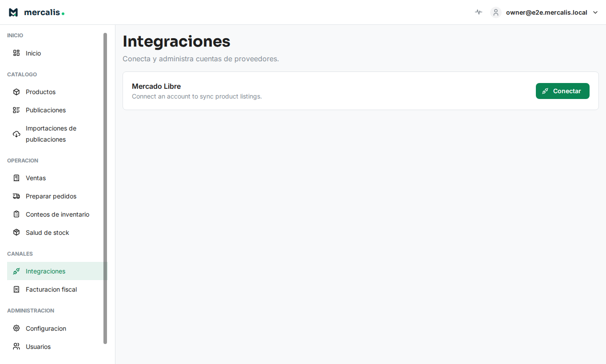Screen dimensions: 606x364
Task: Click the sidebar vertical scrollbar
Action: [x=105, y=188]
